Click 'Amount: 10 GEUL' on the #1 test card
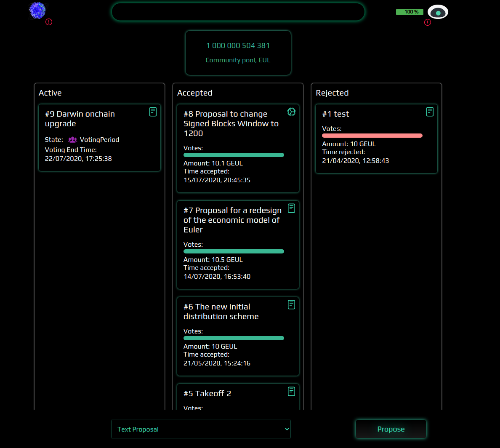This screenshot has width=500, height=448. (349, 144)
